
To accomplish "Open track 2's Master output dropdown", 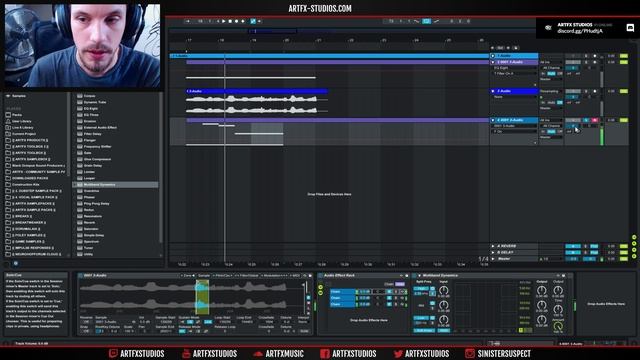I will (551, 79).
